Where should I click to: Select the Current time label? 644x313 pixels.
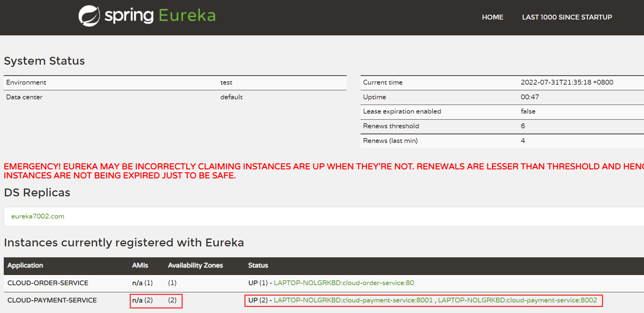coord(383,82)
